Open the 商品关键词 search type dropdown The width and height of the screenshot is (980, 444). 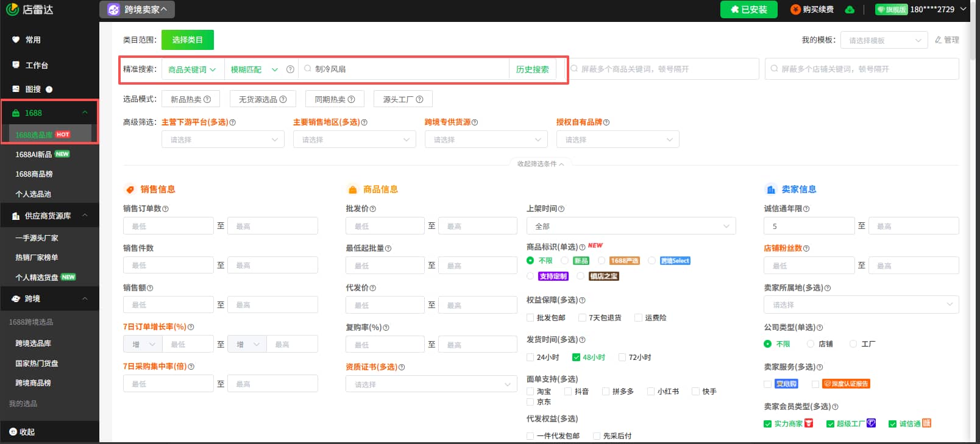(x=193, y=69)
